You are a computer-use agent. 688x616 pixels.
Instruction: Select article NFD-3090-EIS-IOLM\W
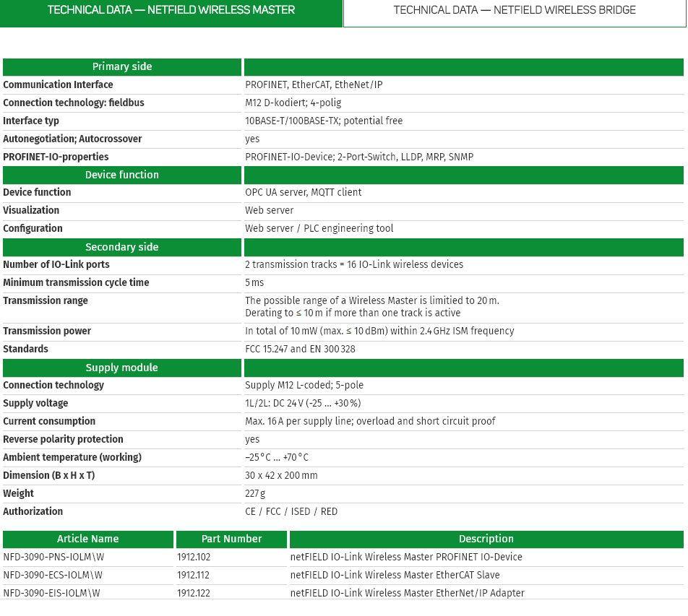coord(52,593)
